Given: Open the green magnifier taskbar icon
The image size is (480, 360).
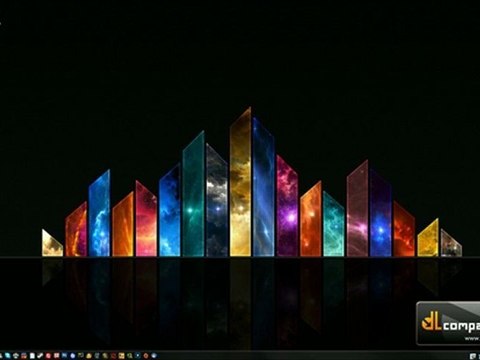Looking at the screenshot, I should 129,356.
